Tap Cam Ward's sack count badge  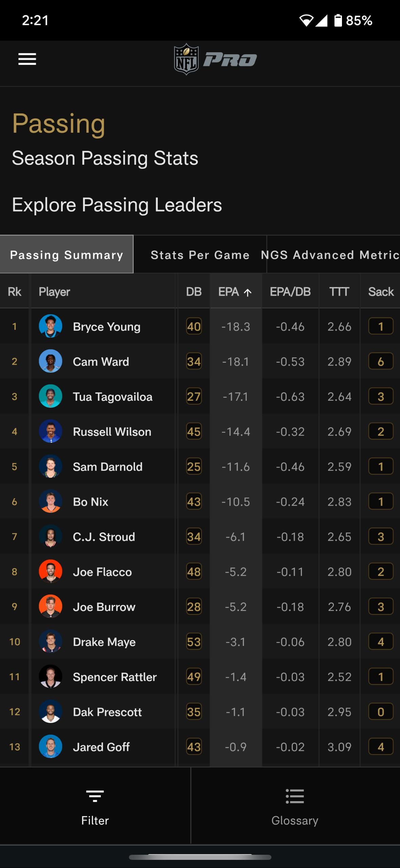(381, 361)
